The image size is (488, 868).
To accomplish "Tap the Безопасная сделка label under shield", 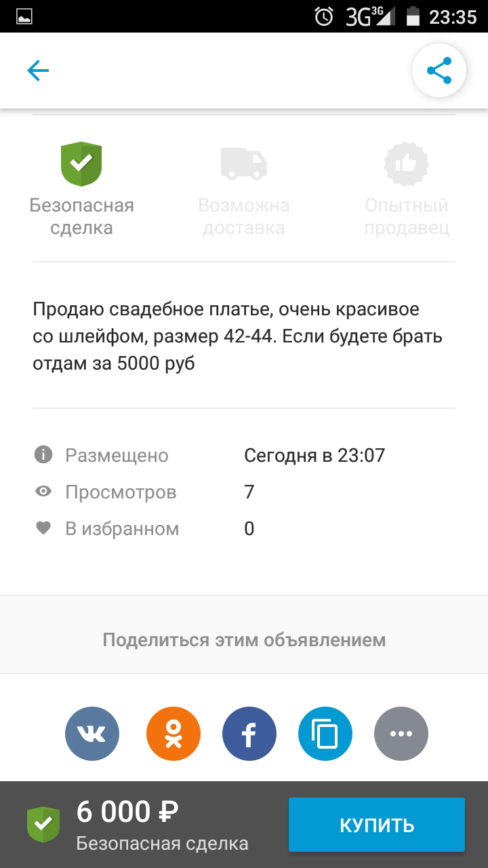I will pyautogui.click(x=81, y=216).
